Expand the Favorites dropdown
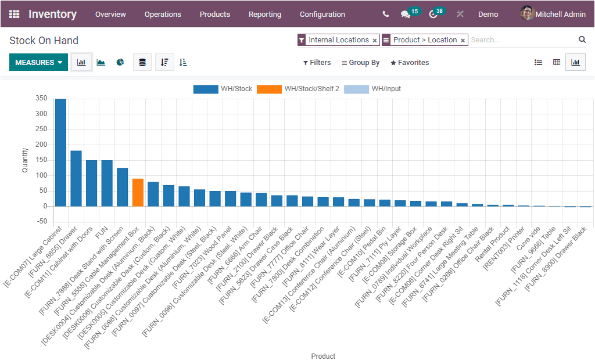 pos(409,62)
